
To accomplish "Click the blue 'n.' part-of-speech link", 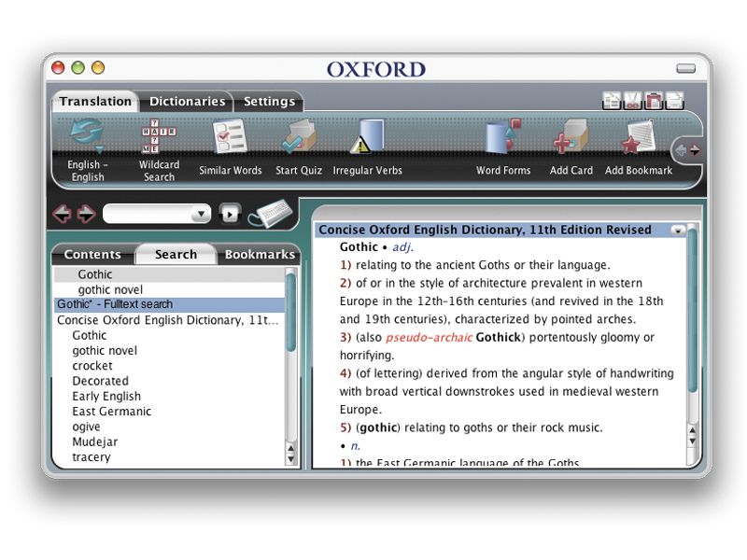I will [x=354, y=445].
